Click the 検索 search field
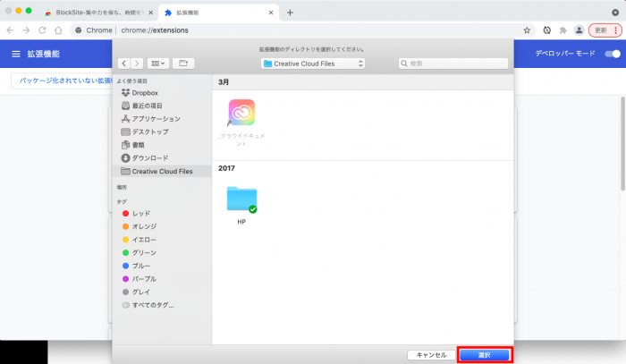 point(453,63)
